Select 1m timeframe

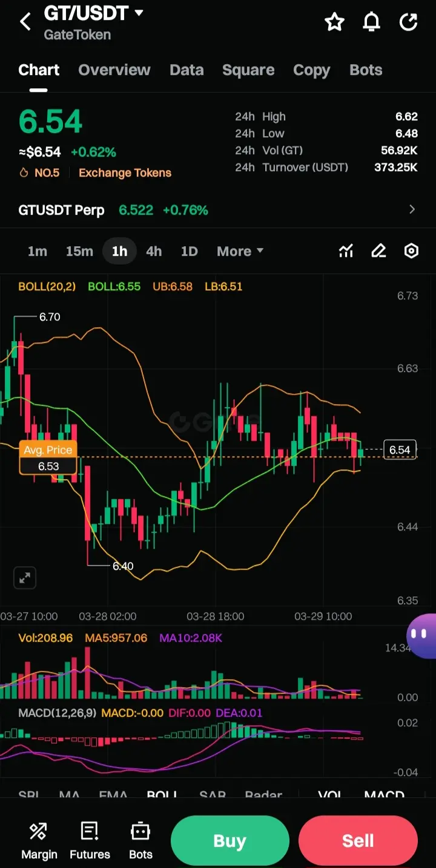point(38,251)
